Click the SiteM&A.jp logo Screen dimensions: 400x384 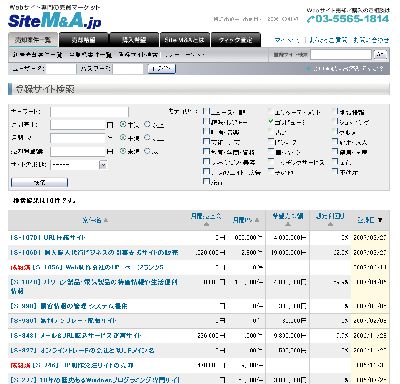[54, 21]
